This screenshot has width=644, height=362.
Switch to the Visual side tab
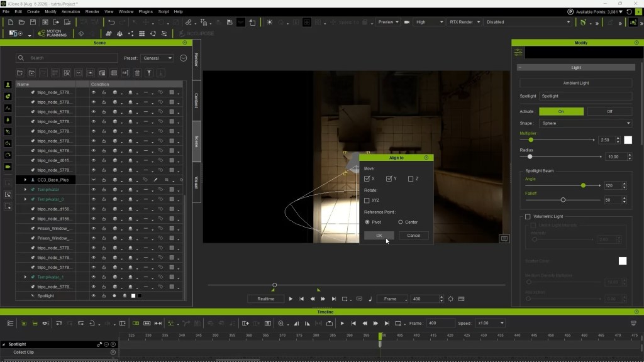[196, 182]
